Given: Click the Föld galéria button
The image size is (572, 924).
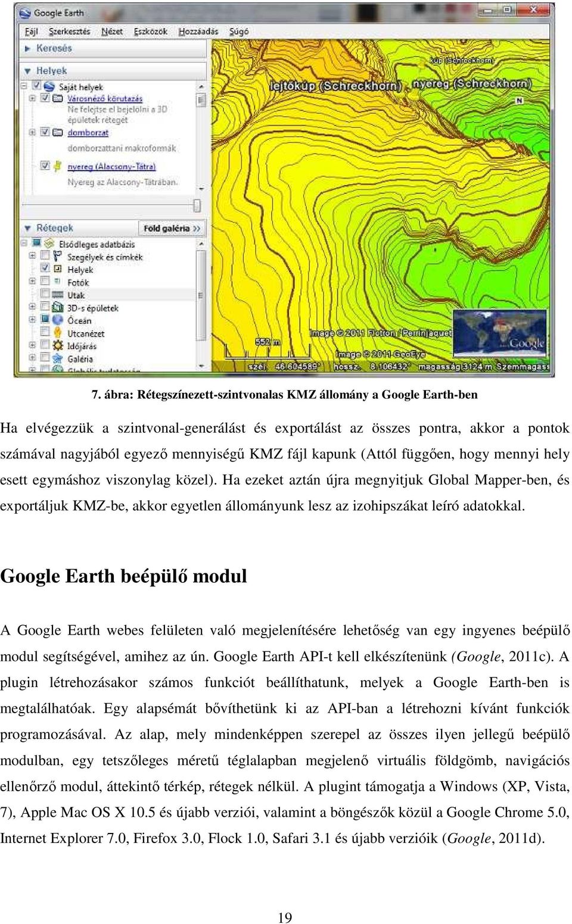Looking at the screenshot, I should (x=172, y=229).
